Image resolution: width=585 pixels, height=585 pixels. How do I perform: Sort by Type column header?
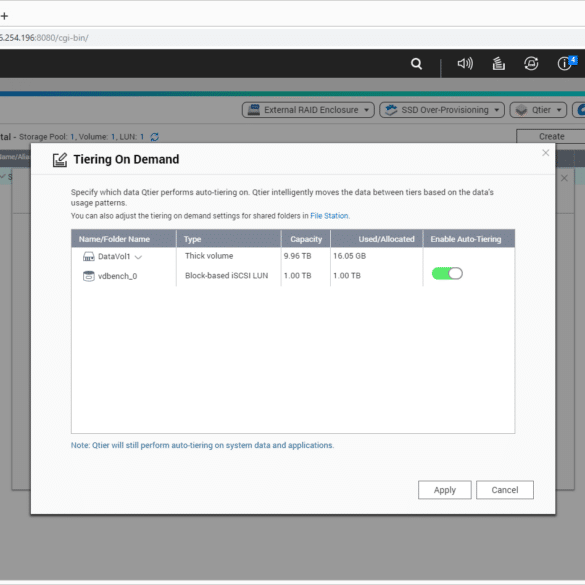[x=229, y=239]
